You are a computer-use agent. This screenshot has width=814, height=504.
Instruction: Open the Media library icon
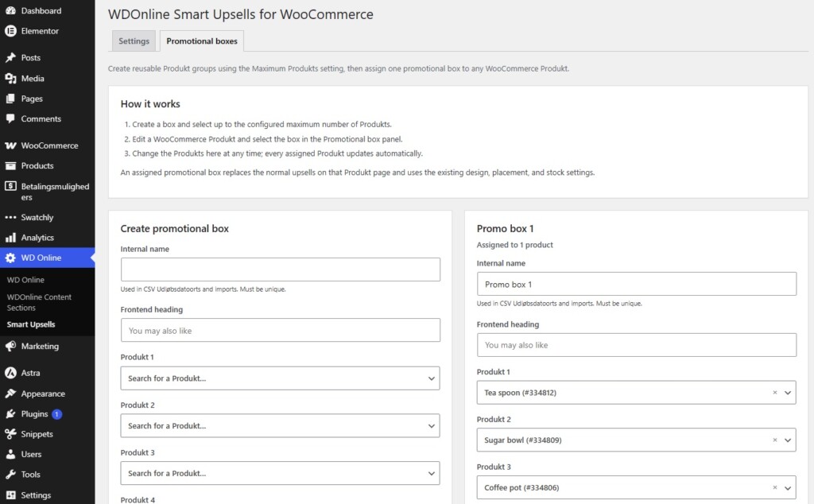pyautogui.click(x=10, y=79)
